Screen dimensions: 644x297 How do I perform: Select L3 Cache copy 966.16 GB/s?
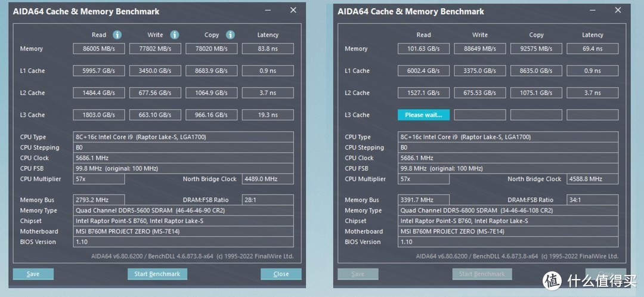[212, 115]
